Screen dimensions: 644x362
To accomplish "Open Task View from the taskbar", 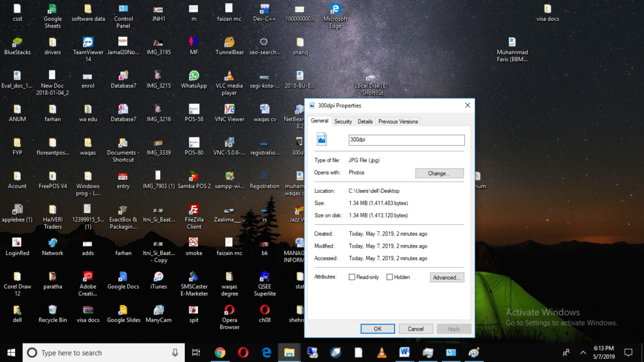I will pos(196,353).
